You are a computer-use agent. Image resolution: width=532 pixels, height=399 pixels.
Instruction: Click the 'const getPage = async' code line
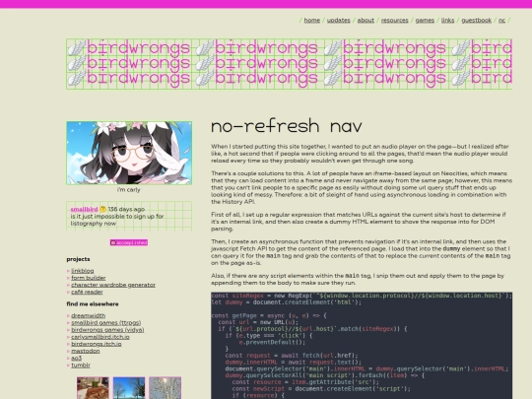(x=269, y=315)
